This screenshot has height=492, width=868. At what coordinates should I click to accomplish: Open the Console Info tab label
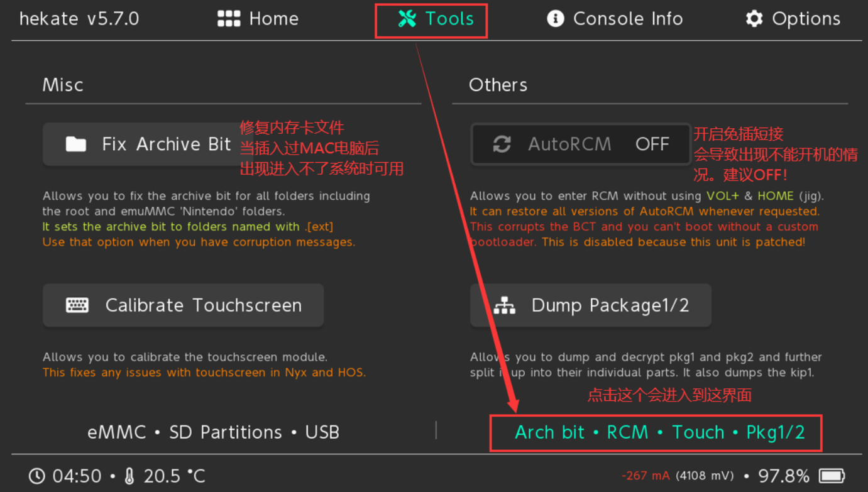click(x=627, y=19)
